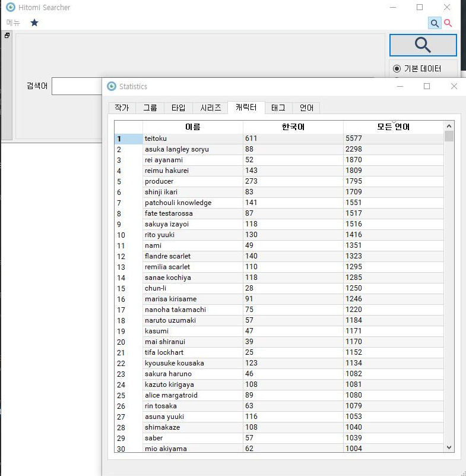Click the blue magnifier toolbar icon

tap(435, 23)
